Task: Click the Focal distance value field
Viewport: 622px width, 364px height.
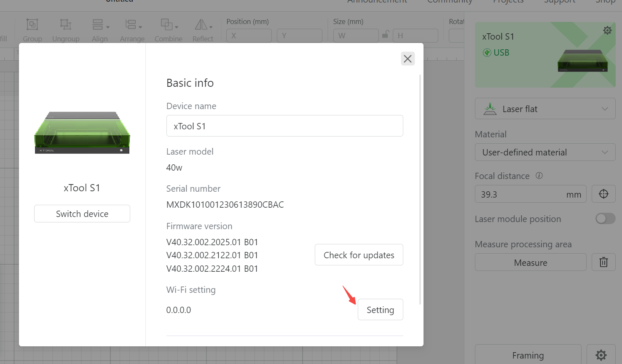Action: [x=531, y=194]
